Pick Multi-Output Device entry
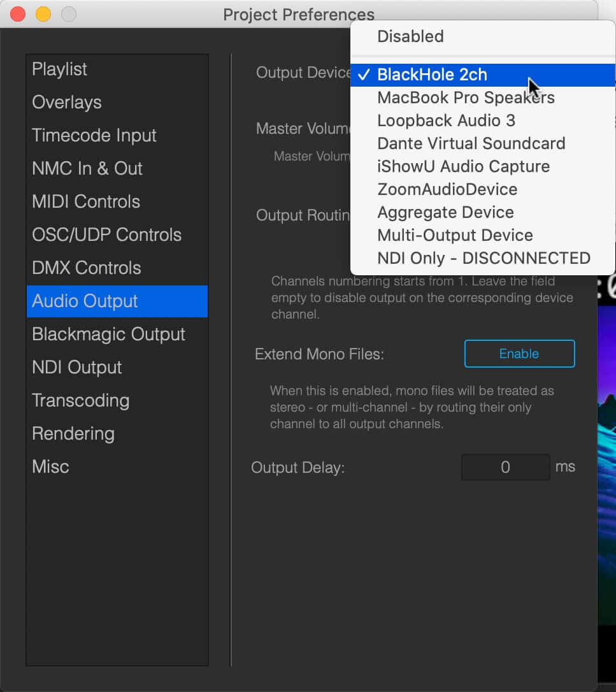Image resolution: width=616 pixels, height=692 pixels. tap(483, 235)
